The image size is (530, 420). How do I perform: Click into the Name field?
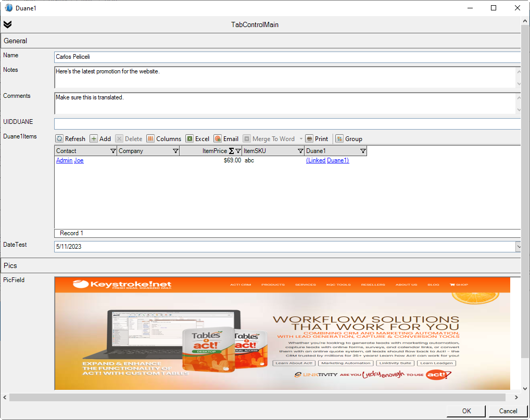(x=287, y=57)
